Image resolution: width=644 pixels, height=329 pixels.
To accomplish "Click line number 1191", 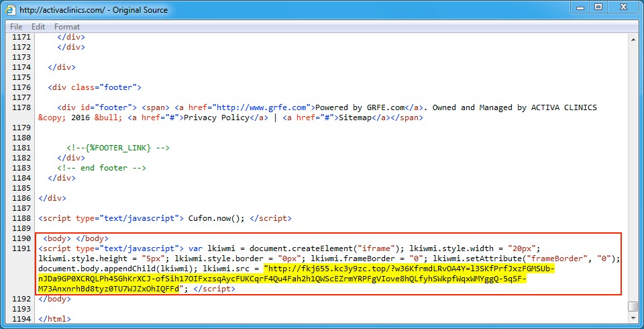I will tap(21, 248).
